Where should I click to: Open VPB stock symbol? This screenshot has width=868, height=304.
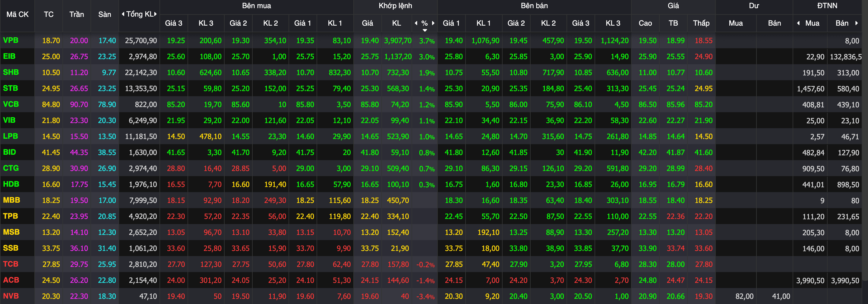[11, 40]
